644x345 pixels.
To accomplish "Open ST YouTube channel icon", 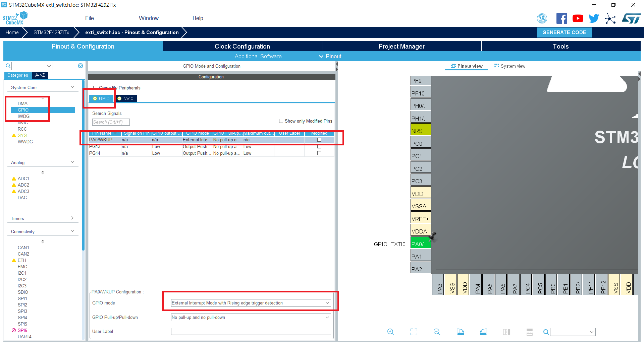I will (x=578, y=18).
